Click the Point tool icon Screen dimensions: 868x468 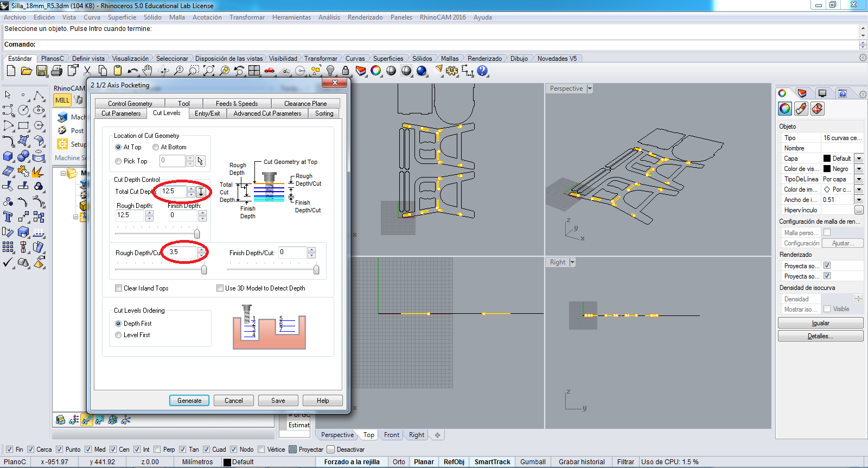click(x=23, y=96)
